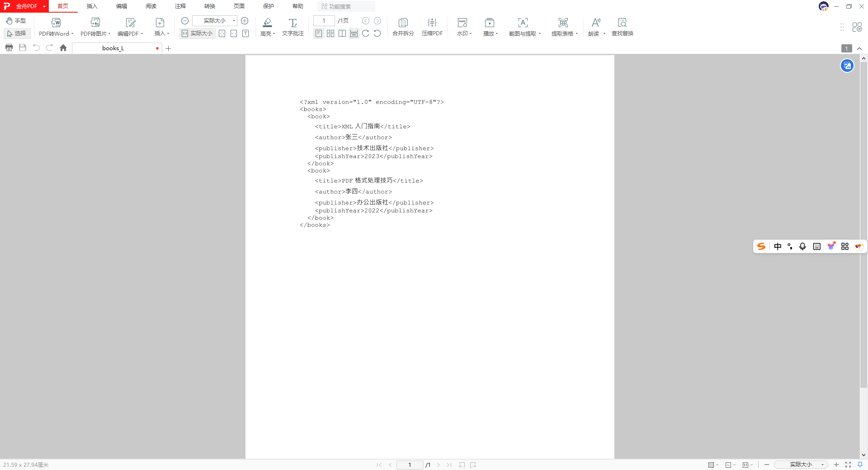This screenshot has height=470, width=868.
Task: Toggle continuous scrolling view
Action: click(x=354, y=33)
